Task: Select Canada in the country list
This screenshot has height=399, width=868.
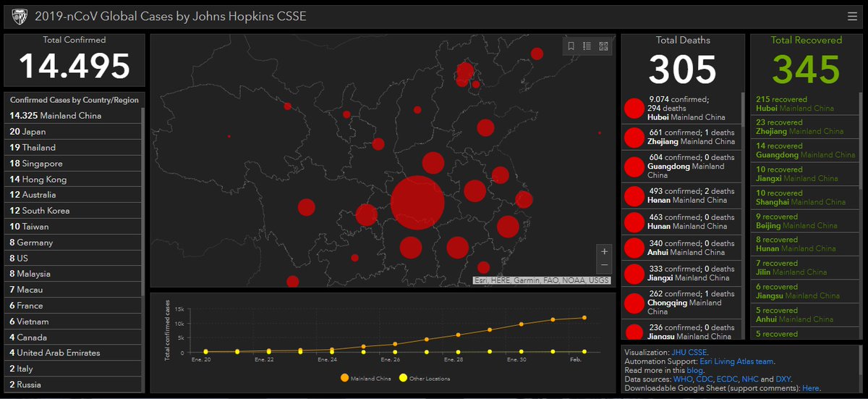Action: (72, 337)
